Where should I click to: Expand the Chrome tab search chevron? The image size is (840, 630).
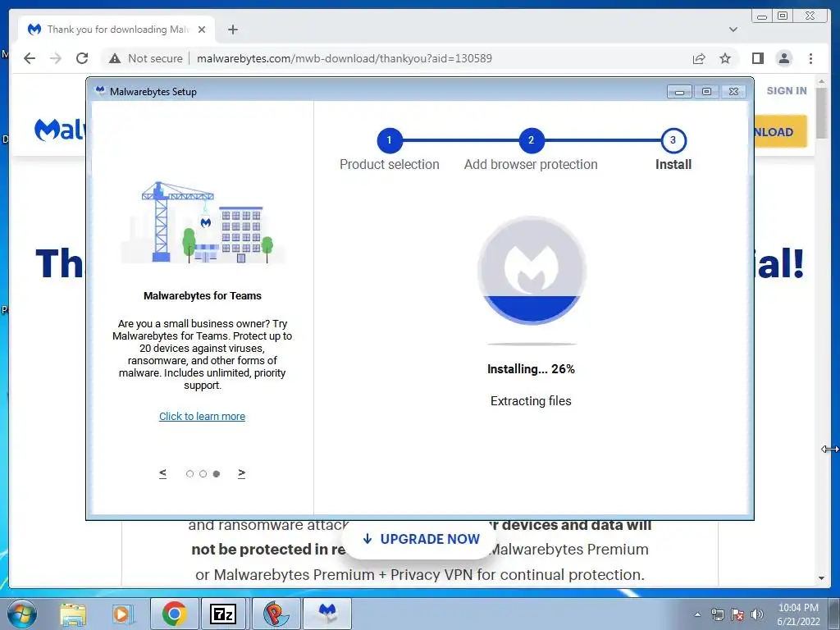[x=733, y=30]
